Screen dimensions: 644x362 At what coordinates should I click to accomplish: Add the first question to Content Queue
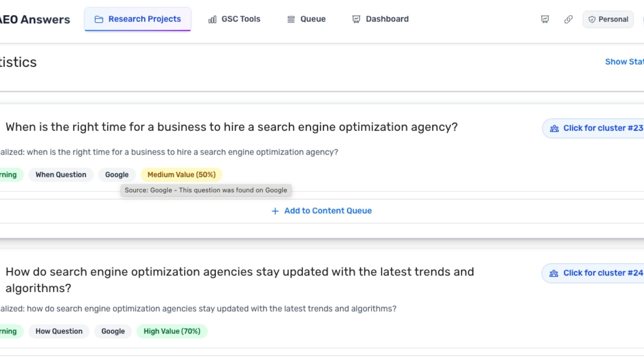(322, 211)
